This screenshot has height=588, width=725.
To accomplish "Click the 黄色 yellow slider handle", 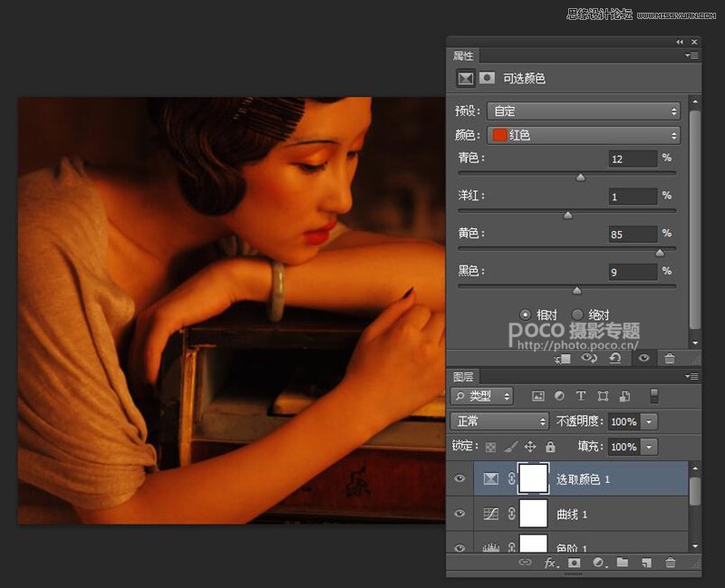I will 660,253.
